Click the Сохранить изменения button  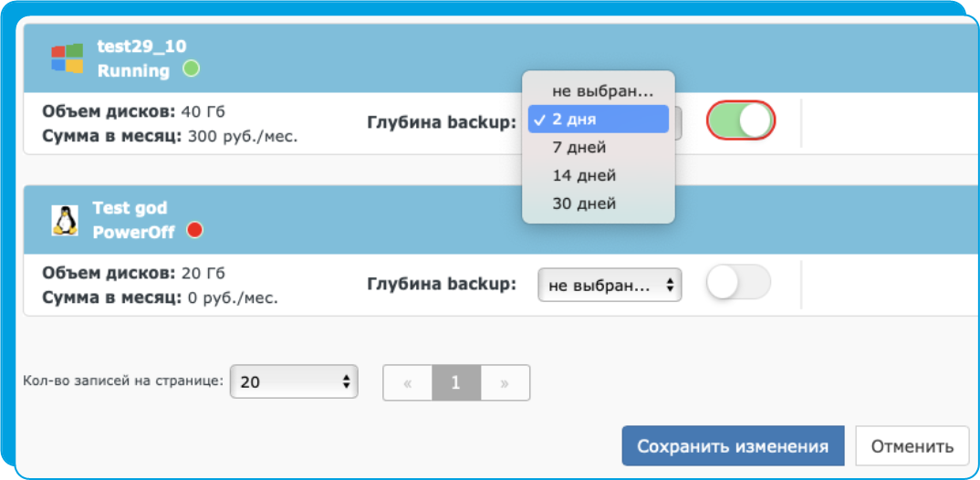click(x=733, y=446)
